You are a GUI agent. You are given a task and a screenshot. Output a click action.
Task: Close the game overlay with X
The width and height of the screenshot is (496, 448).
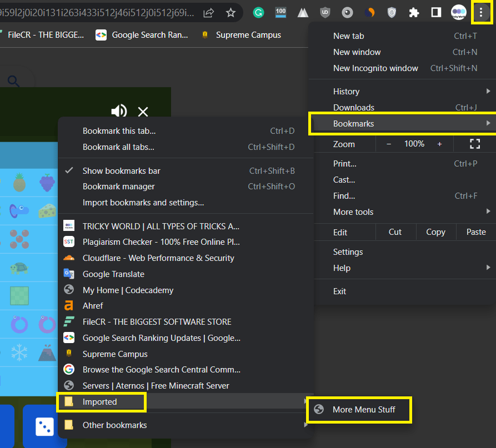click(143, 112)
